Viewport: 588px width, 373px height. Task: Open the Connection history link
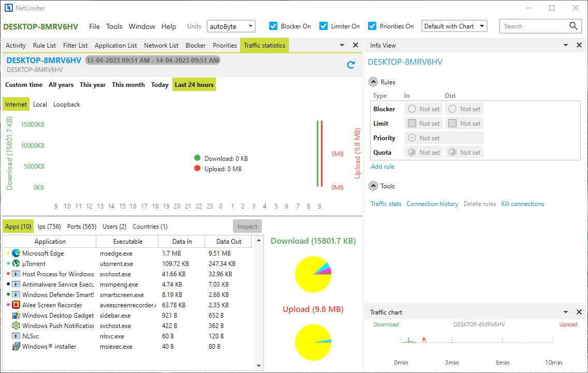point(432,203)
